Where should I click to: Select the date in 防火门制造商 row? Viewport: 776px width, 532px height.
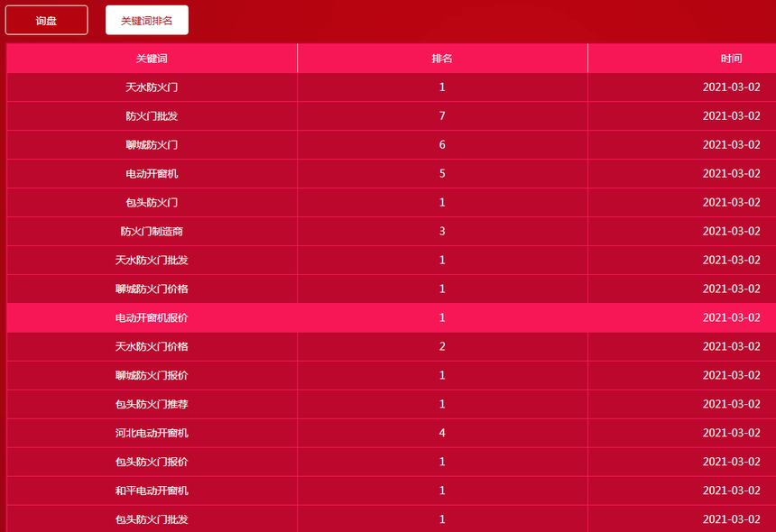tap(731, 232)
